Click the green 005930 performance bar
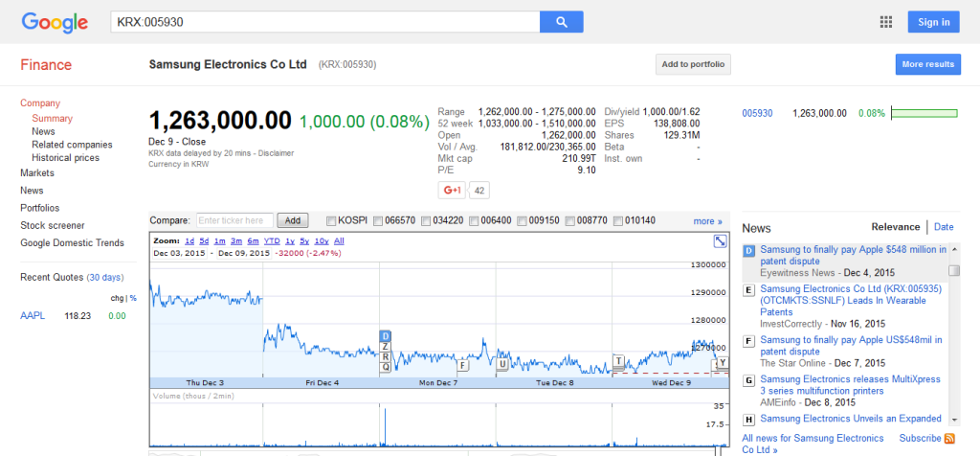The height and width of the screenshot is (456, 980). click(924, 113)
